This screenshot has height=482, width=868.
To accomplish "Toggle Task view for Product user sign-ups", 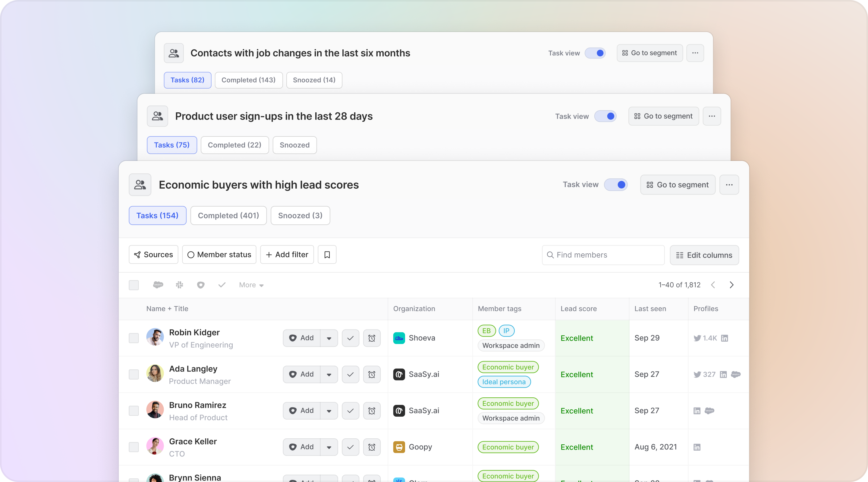I will [605, 116].
